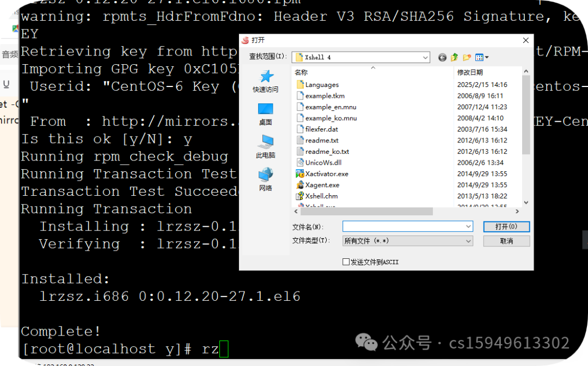The height and width of the screenshot is (366, 588).
Task: Expand the 文件类型 所有文件 dropdown
Action: (468, 241)
